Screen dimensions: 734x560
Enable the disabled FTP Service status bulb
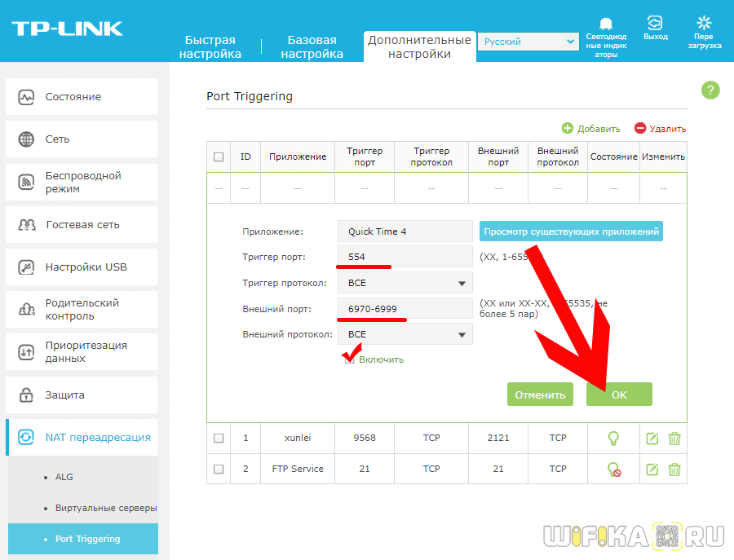[x=613, y=470]
